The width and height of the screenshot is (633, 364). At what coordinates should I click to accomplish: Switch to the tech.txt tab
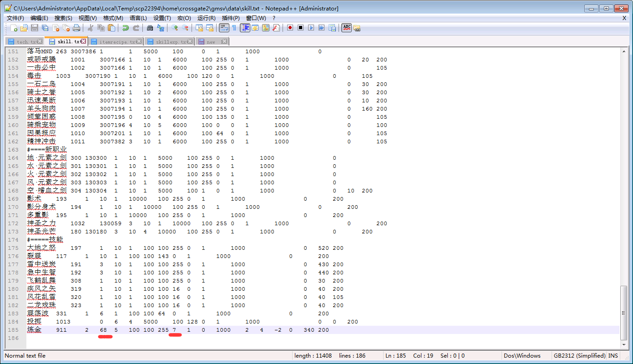click(26, 42)
